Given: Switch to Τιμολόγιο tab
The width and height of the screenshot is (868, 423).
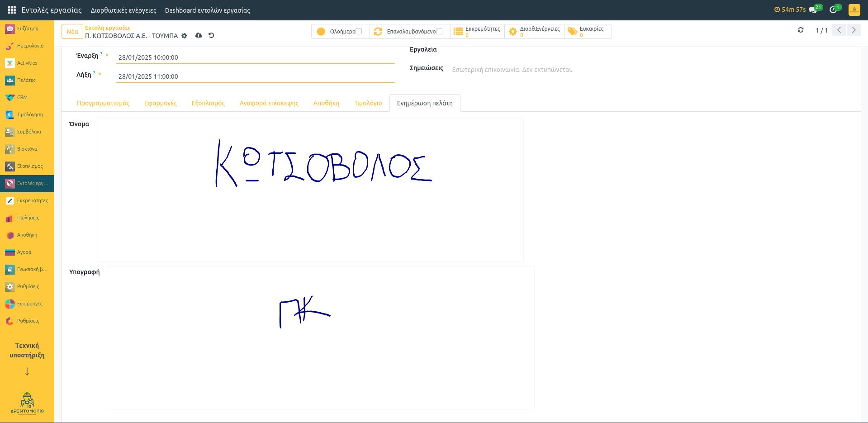Looking at the screenshot, I should pos(368,103).
